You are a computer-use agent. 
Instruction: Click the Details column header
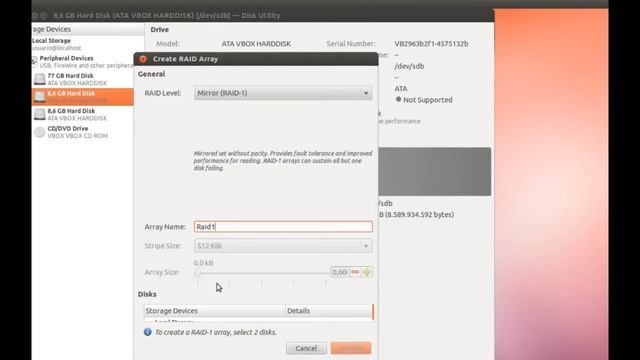[x=329, y=311]
